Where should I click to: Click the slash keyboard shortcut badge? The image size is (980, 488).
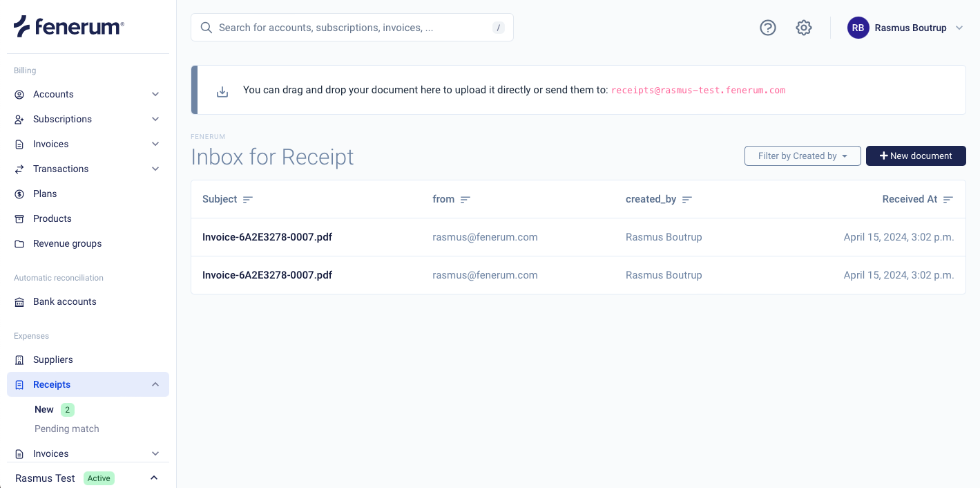499,28
